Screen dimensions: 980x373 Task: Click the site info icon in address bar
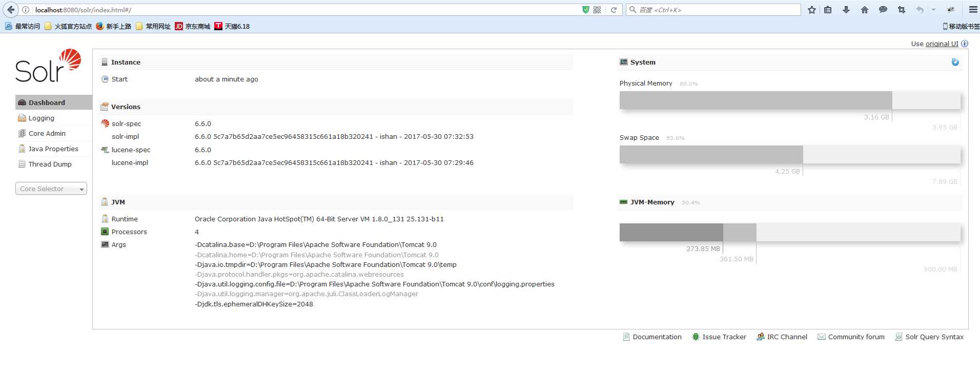[x=26, y=10]
